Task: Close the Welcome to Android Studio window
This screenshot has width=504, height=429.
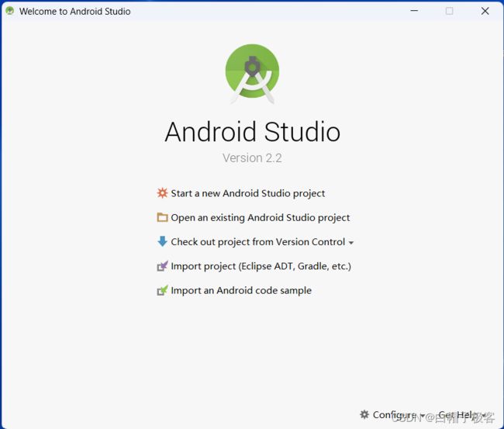Action: (485, 11)
